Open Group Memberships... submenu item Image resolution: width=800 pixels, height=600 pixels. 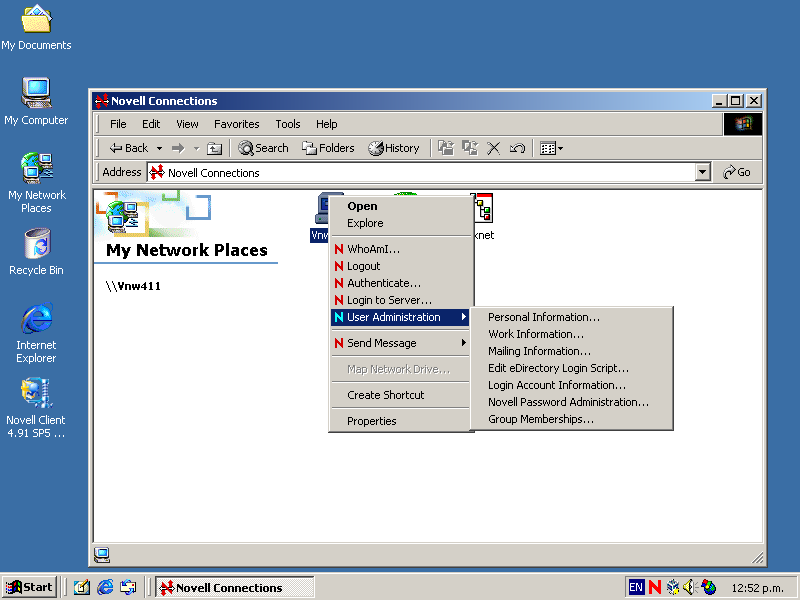[x=571, y=419]
